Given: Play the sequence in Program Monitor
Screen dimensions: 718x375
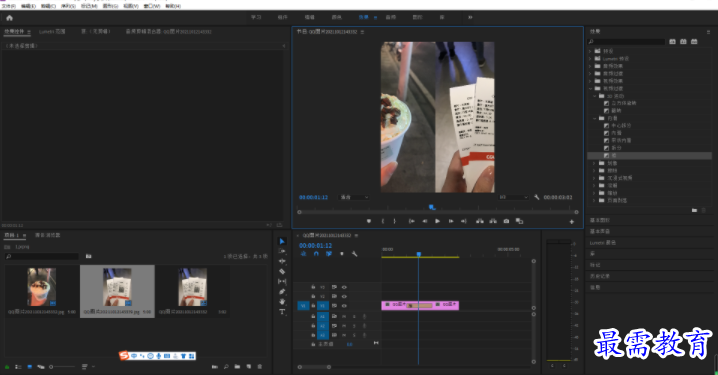Looking at the screenshot, I should click(x=437, y=221).
